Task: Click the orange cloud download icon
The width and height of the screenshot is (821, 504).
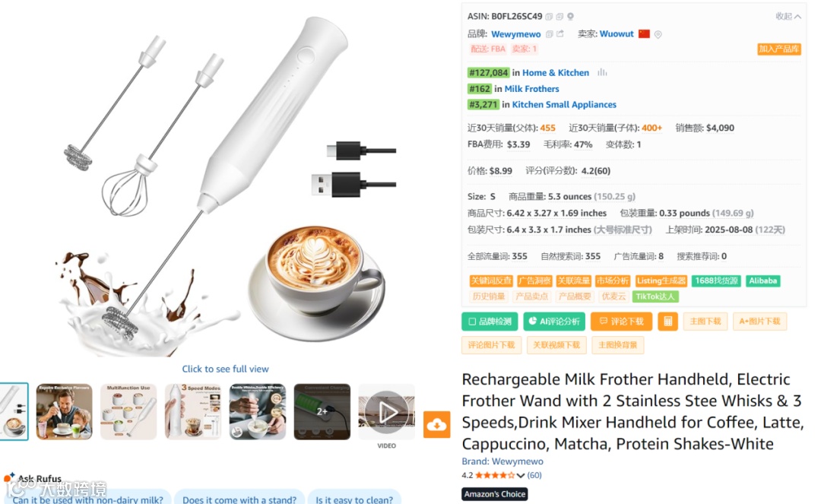Action: coord(436,424)
